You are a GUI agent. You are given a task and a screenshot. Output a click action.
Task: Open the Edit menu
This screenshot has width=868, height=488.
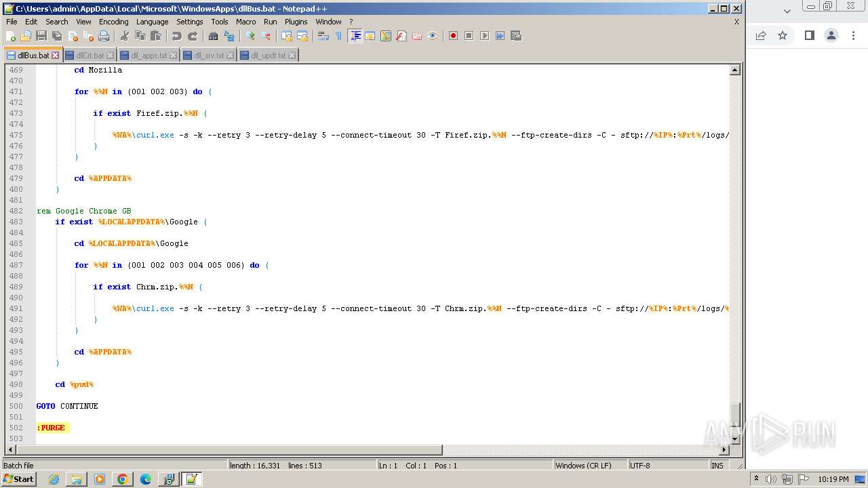coord(31,22)
